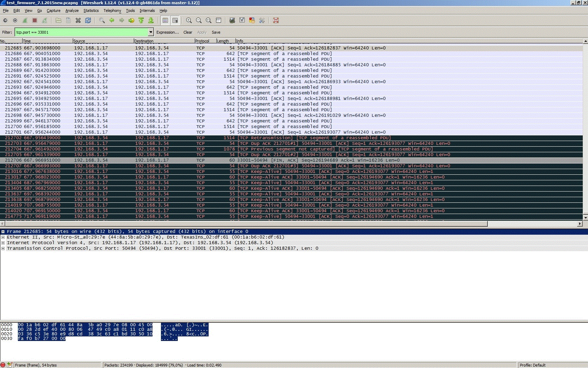
Task: Clear the display filter
Action: coord(188,32)
